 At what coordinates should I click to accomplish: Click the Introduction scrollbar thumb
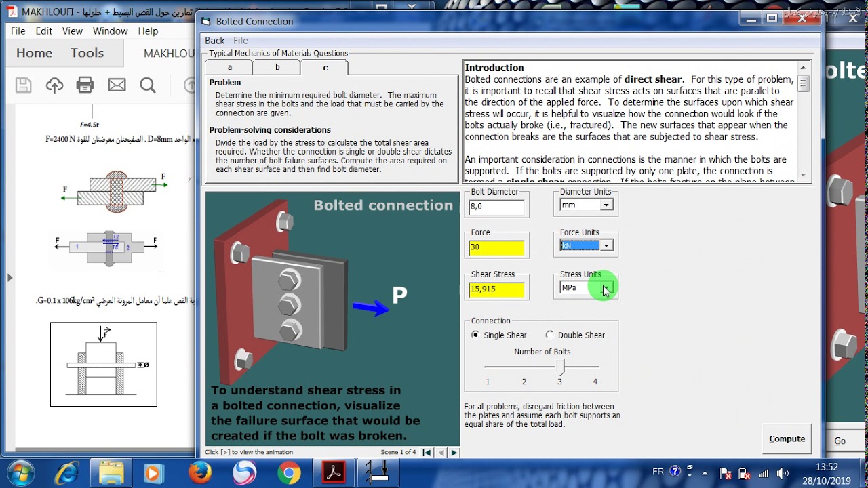[804, 84]
